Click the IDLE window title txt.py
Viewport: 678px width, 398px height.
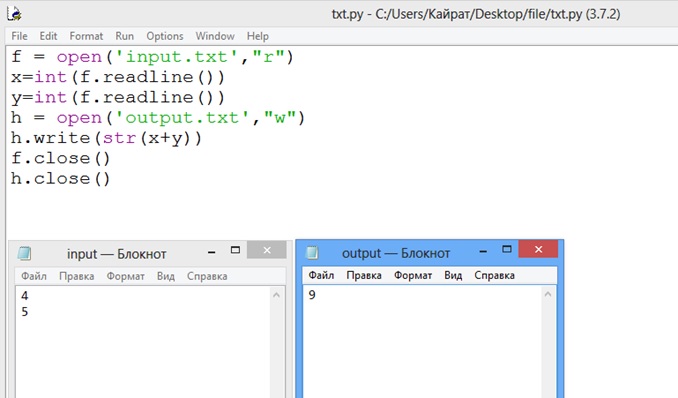(476, 14)
